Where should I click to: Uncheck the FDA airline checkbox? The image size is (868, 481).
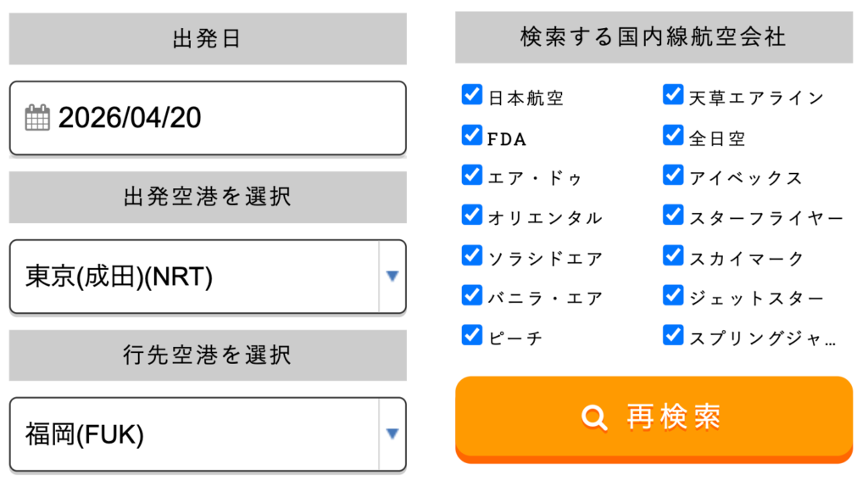472,135
